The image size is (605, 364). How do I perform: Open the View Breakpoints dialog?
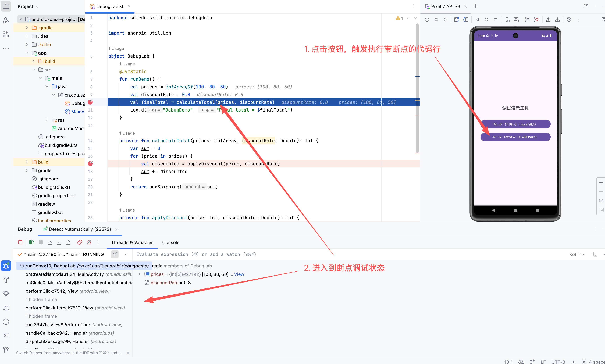(x=80, y=242)
